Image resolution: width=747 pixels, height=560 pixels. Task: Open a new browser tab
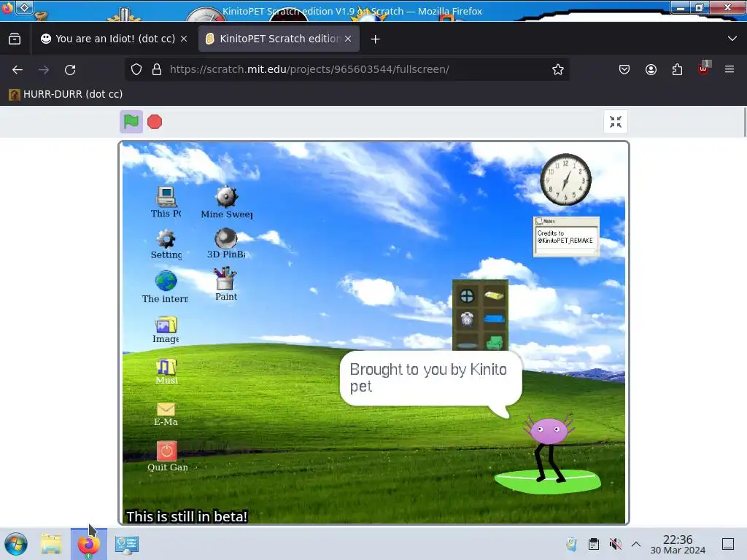coord(376,39)
